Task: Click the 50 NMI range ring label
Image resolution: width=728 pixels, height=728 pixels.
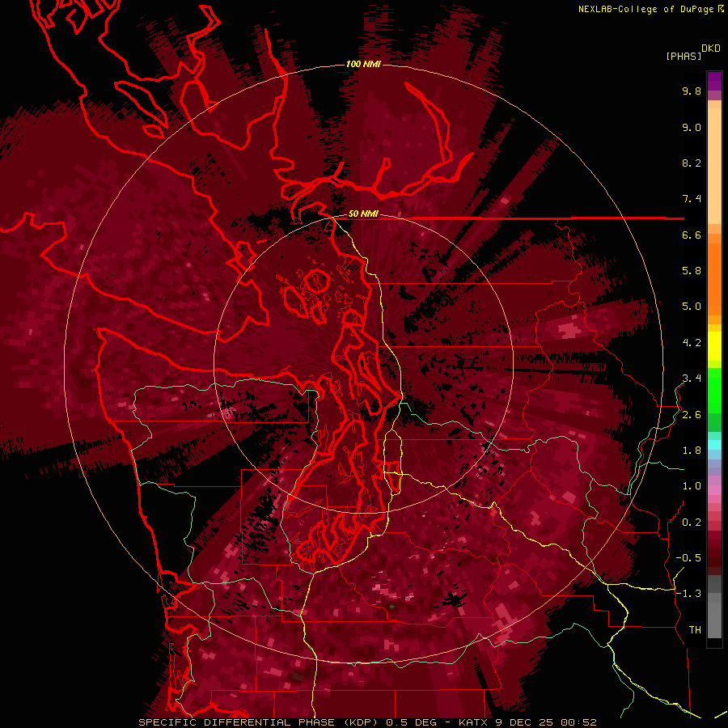Action: pos(363,214)
